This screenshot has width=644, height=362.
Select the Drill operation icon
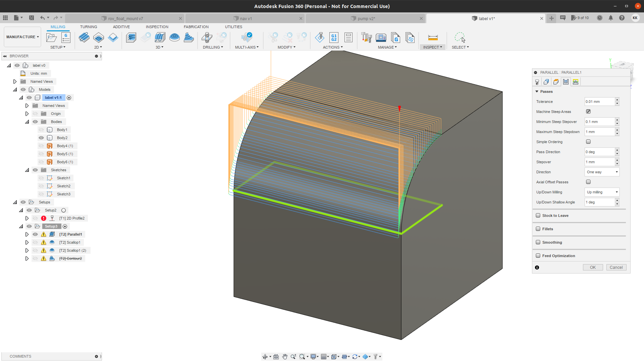tap(207, 38)
